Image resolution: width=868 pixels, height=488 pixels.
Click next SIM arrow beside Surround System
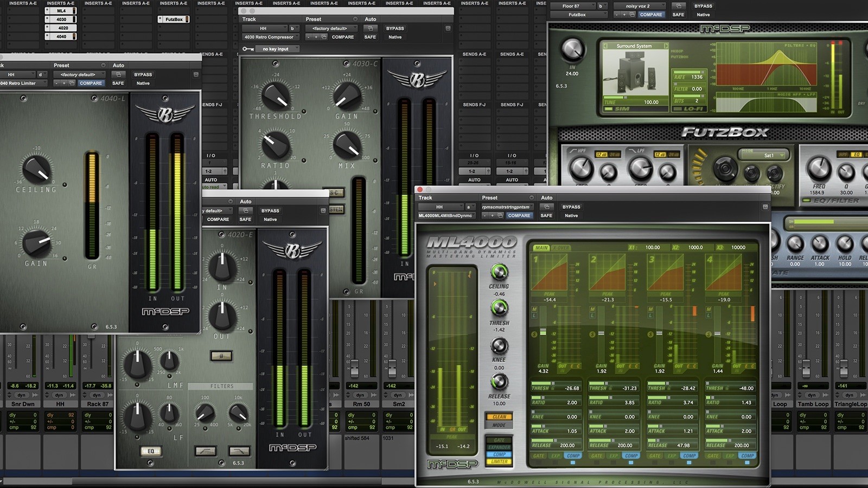[666, 46]
